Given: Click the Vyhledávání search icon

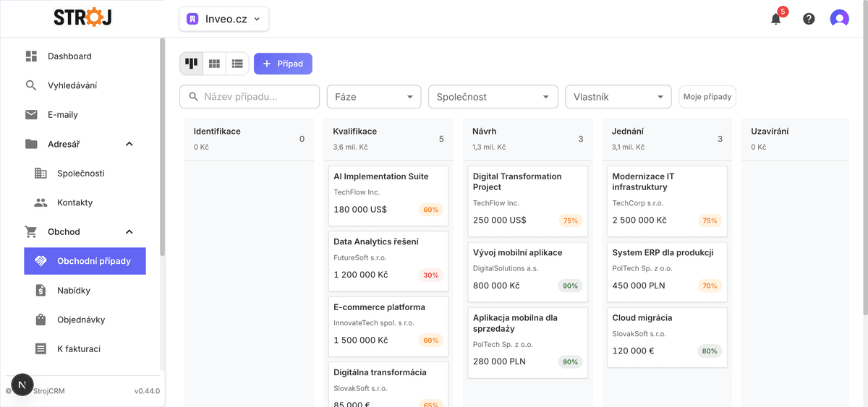Looking at the screenshot, I should pos(31,85).
